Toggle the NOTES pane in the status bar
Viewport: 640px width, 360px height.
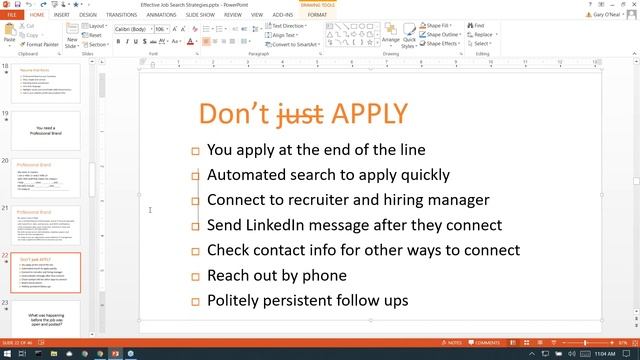click(451, 343)
